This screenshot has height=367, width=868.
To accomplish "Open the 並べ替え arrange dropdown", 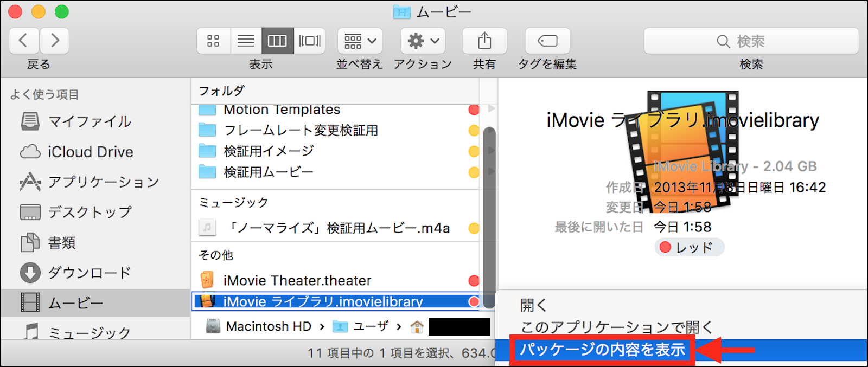I will pyautogui.click(x=360, y=41).
